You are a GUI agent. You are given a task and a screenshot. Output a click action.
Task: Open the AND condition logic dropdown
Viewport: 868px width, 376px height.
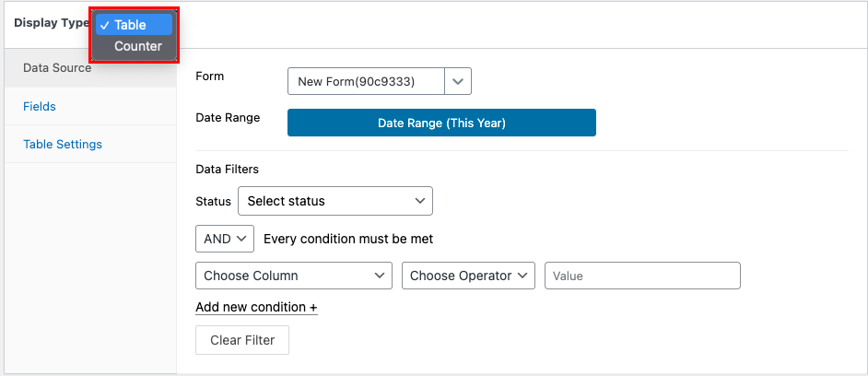[x=225, y=239]
